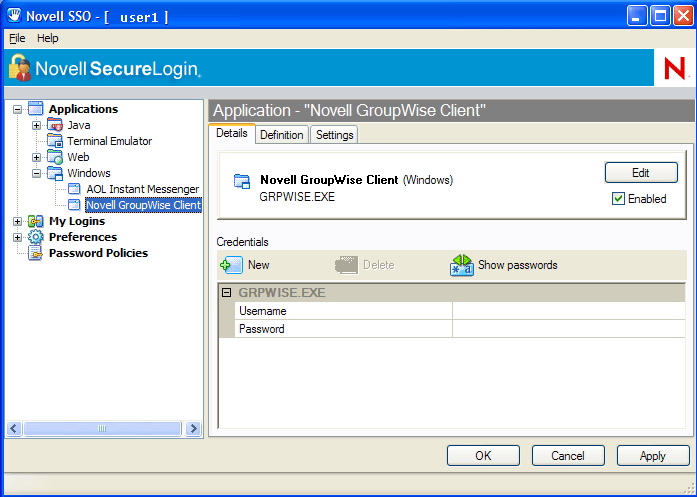Click the Windows folder icon in tree
Image resolution: width=697 pixels, height=497 pixels.
55,173
